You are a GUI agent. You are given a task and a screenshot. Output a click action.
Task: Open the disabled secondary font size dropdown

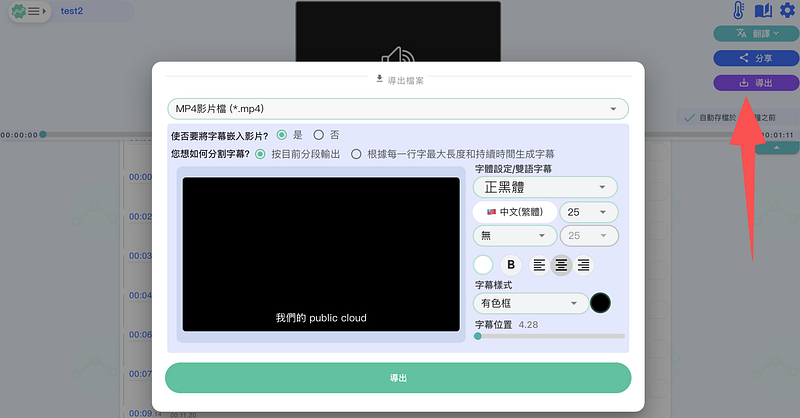point(589,236)
